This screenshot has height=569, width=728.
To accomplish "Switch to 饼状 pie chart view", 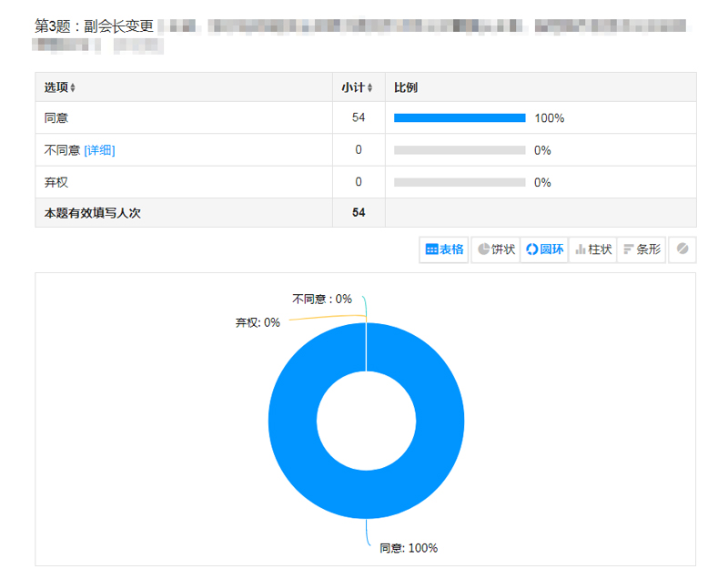I will 496,249.
